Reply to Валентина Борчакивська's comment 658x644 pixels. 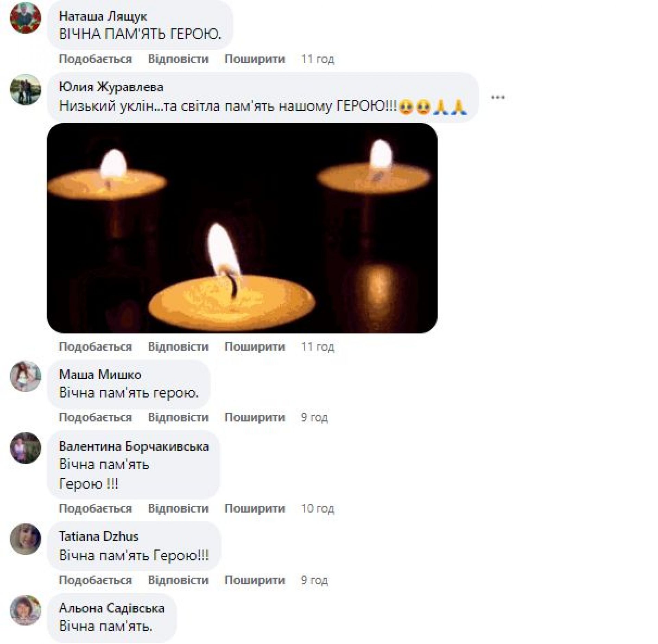(178, 509)
